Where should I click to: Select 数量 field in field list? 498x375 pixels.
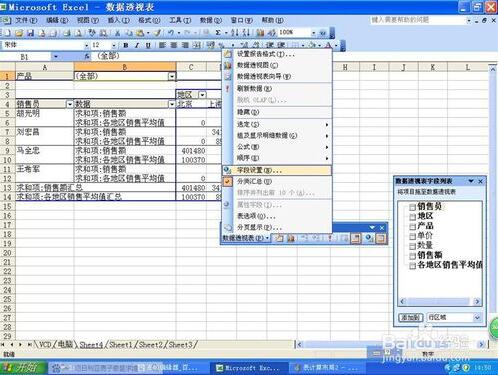coord(425,245)
